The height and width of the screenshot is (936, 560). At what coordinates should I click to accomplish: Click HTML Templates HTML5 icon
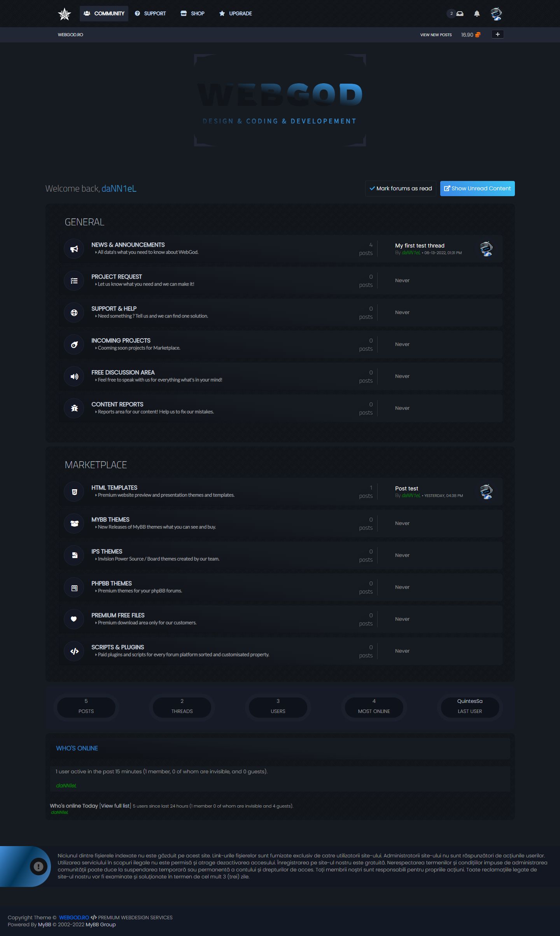74,492
